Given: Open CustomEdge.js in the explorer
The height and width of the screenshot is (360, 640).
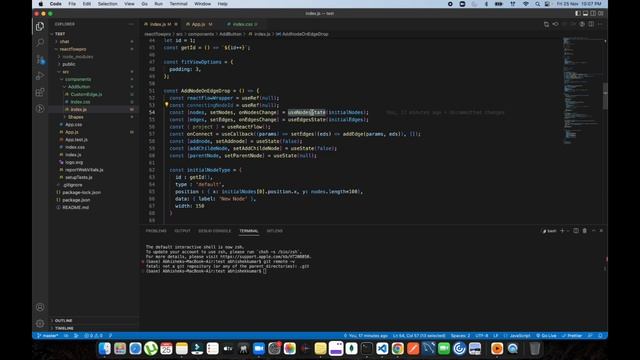Looking at the screenshot, I should (x=86, y=94).
